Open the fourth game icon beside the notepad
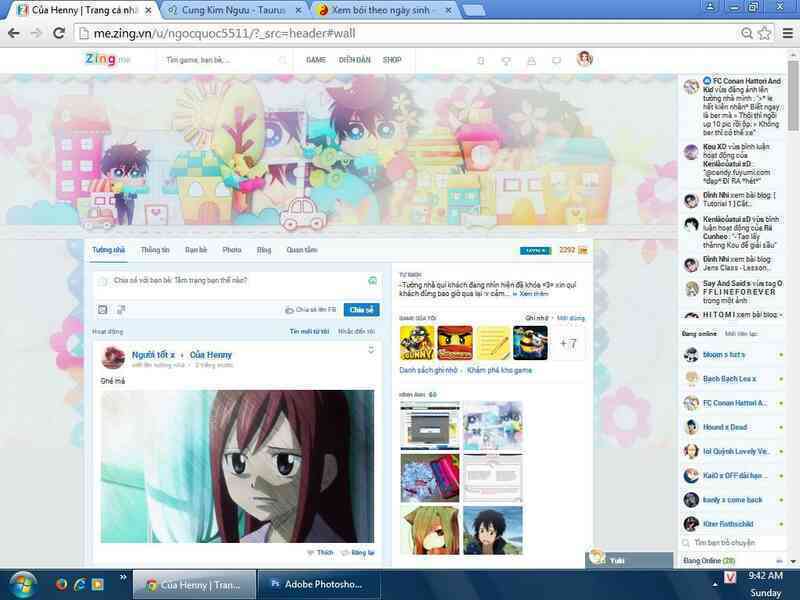This screenshot has width=800, height=600. click(531, 343)
